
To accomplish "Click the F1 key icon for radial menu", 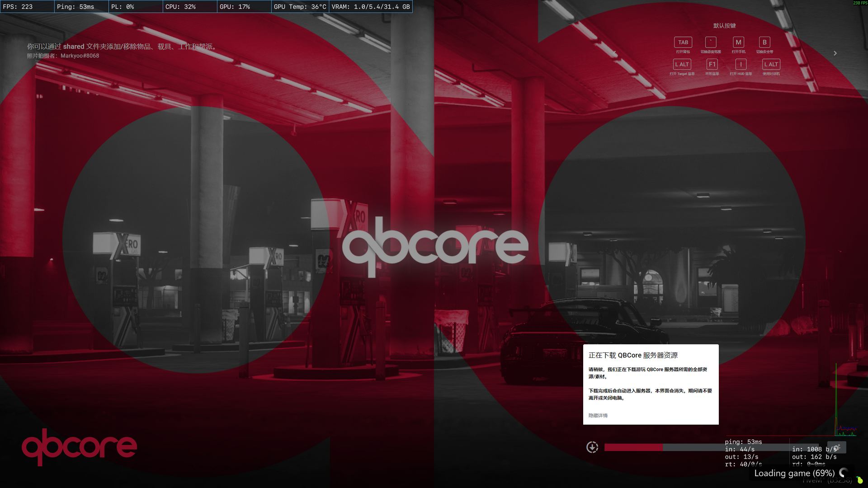I will pos(712,65).
